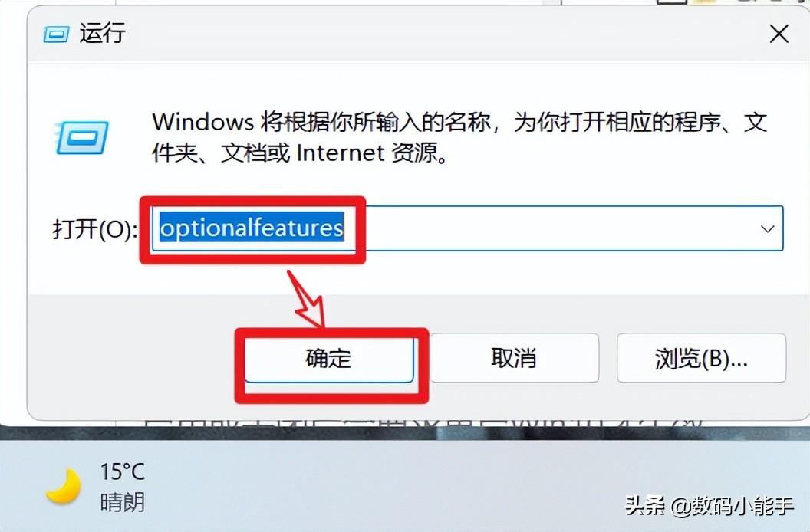Image resolution: width=810 pixels, height=532 pixels.
Task: Open file browser via 浏览(B)... button
Action: click(x=701, y=358)
